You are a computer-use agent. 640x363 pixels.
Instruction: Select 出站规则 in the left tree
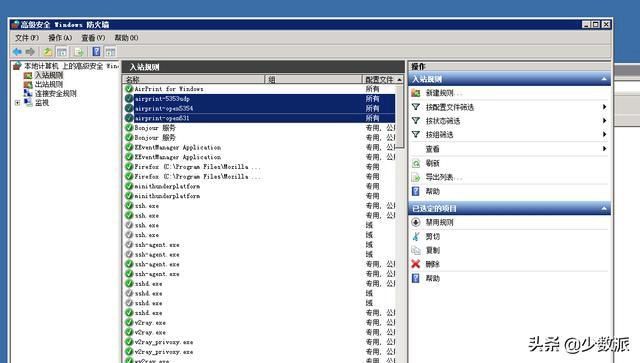pos(49,85)
